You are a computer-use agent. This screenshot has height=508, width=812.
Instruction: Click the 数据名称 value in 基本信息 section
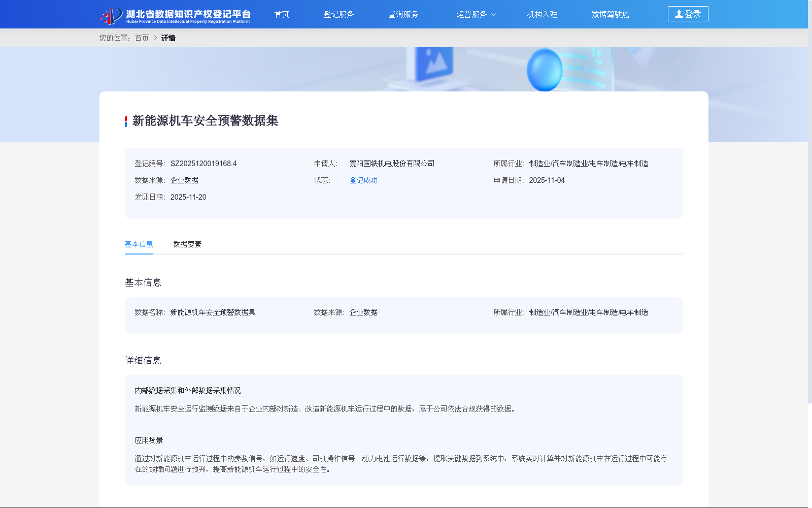[213, 312]
